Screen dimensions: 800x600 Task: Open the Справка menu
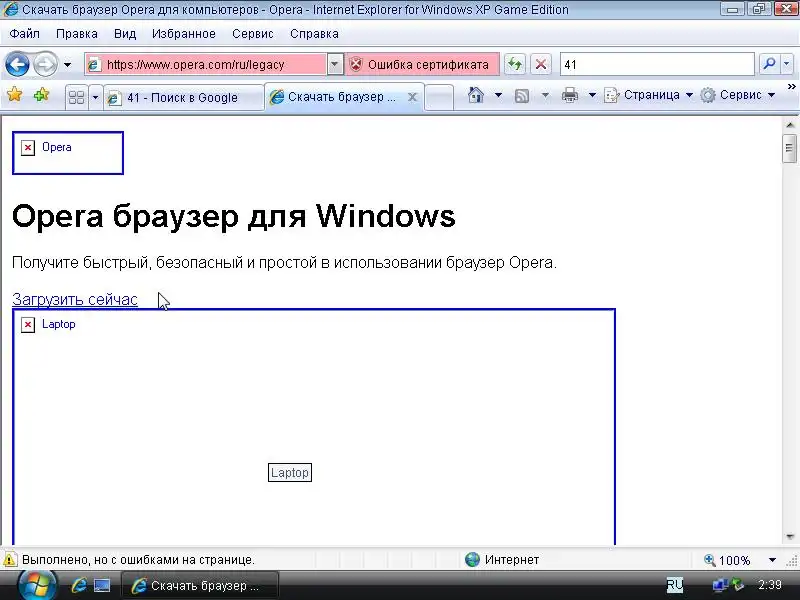[x=314, y=34]
